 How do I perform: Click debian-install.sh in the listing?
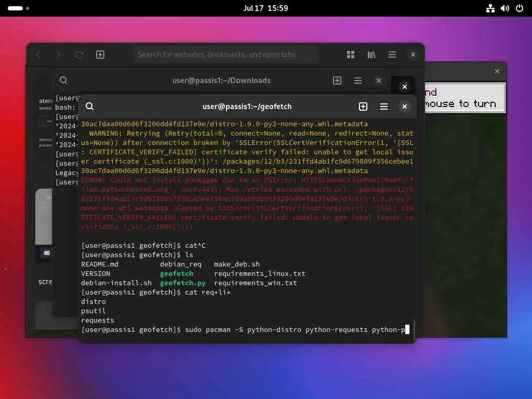116,283
